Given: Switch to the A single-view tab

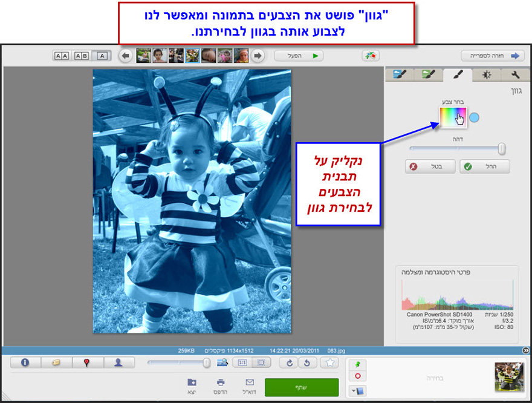Looking at the screenshot, I should click(x=102, y=55).
